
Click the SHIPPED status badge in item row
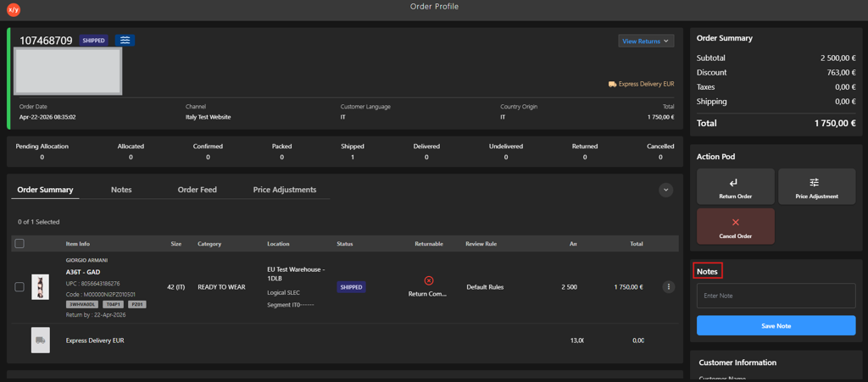351,287
